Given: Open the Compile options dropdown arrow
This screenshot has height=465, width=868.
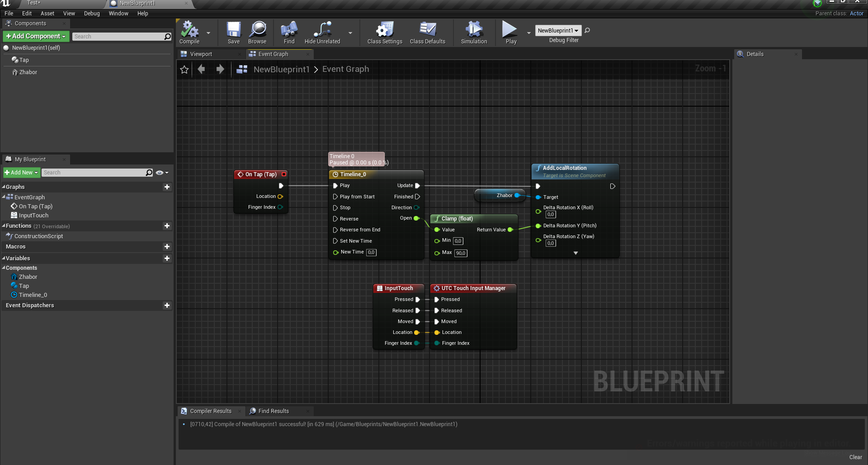Looking at the screenshot, I should point(208,33).
